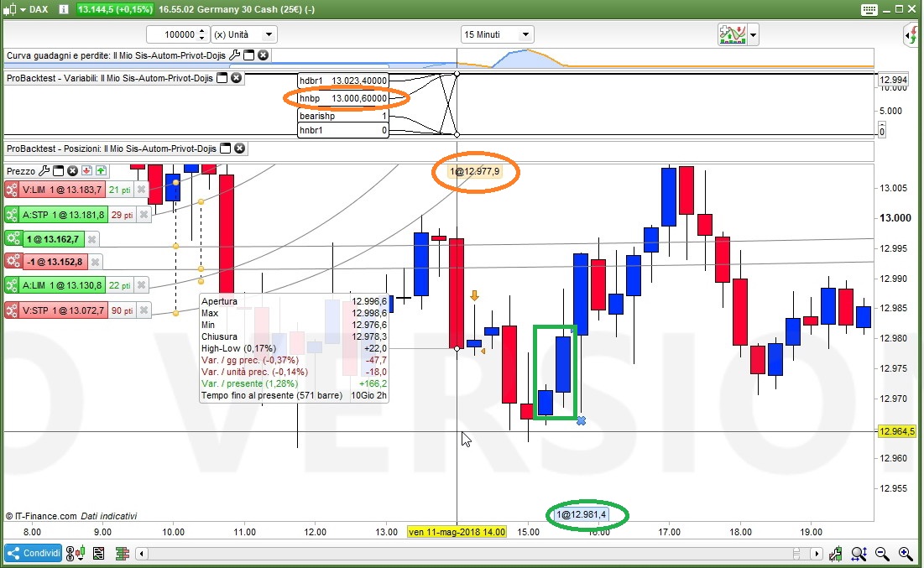
Task: Open the (x) Unità dropdown
Action: 244,34
